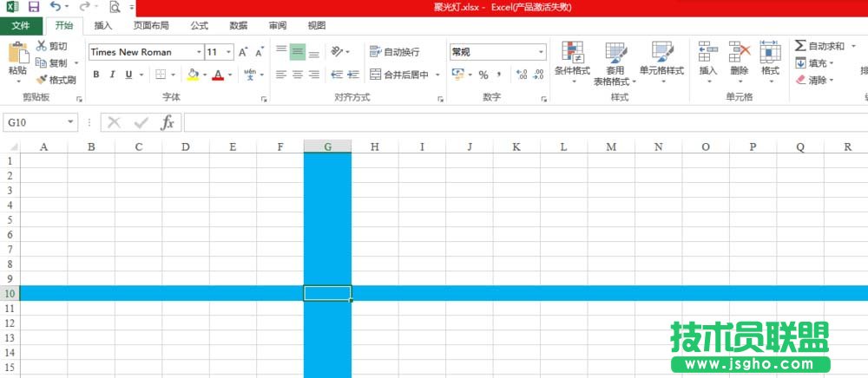Undo the last action
Viewport: 868px width, 378px height.
pos(56,7)
